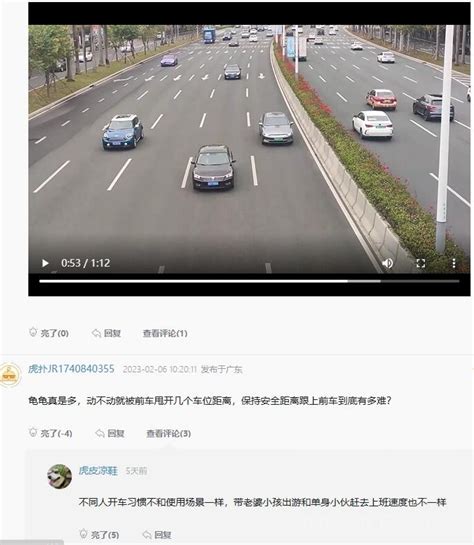Click reply arrow icon beside 亮了(-4)

click(x=100, y=433)
